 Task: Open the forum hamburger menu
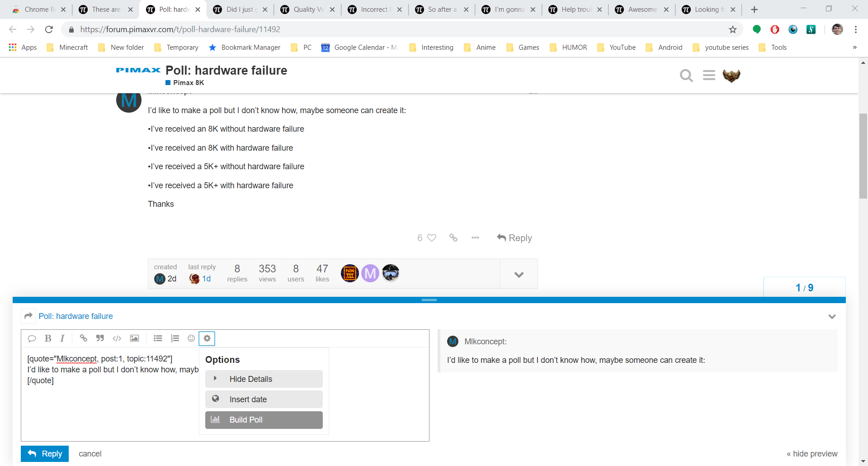[x=709, y=75]
